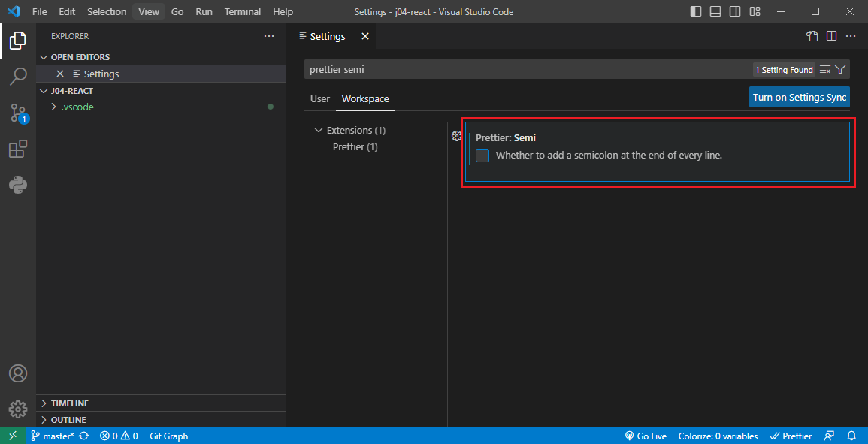The image size is (868, 444).
Task: Clear the settings search input
Action: coord(825,70)
